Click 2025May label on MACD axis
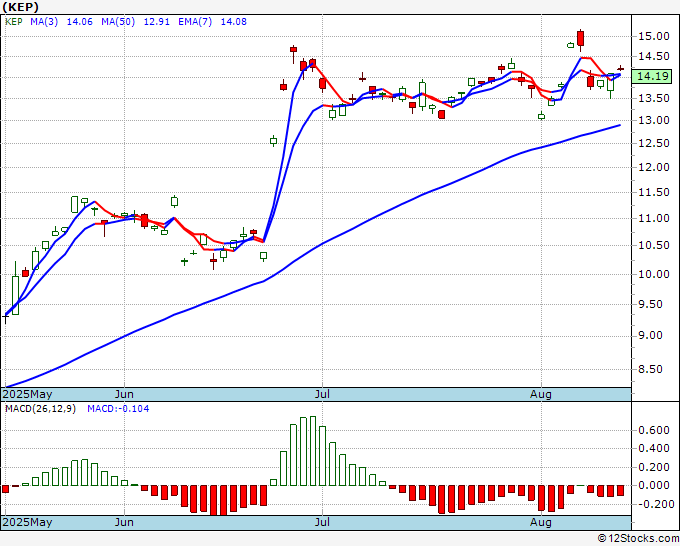 pyautogui.click(x=27, y=522)
